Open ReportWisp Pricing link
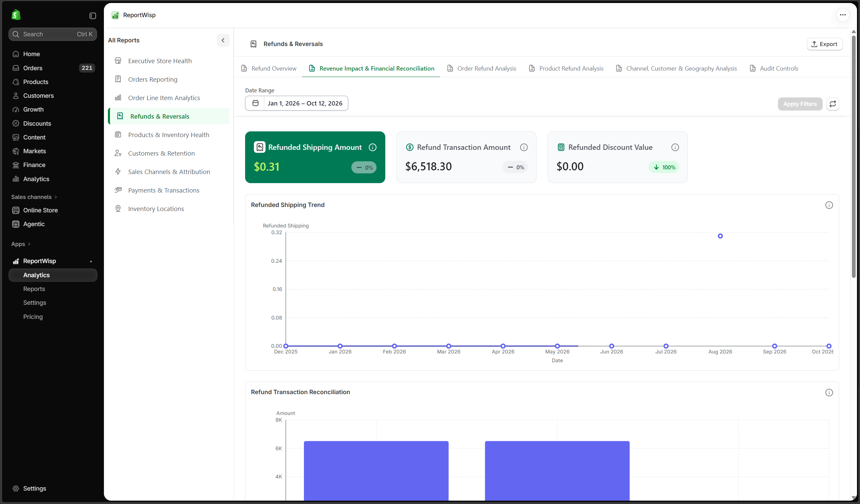 (33, 317)
